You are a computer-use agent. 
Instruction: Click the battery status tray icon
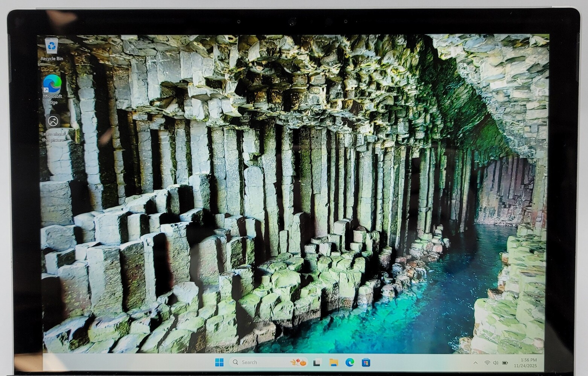click(x=505, y=363)
